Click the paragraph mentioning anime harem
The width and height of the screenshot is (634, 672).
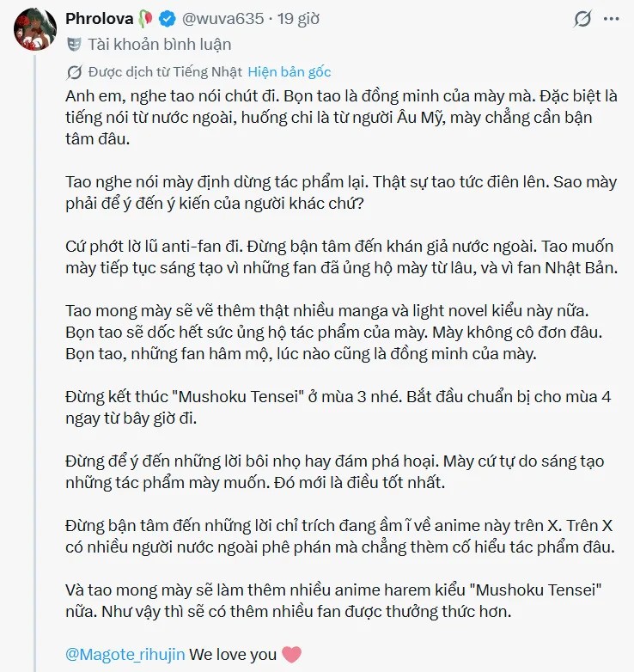[333, 601]
